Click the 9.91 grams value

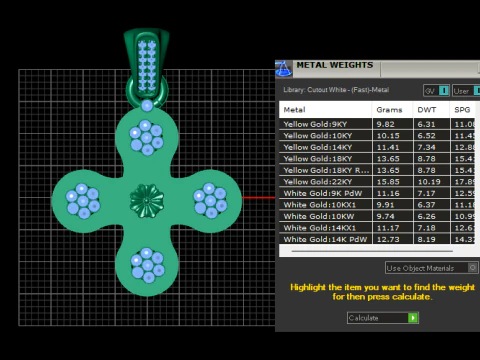pos(386,205)
